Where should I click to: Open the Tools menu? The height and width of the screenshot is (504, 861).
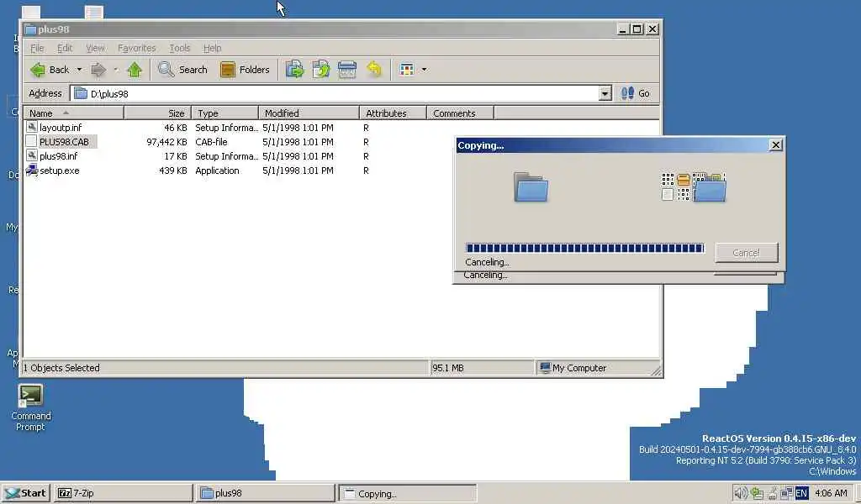[180, 48]
